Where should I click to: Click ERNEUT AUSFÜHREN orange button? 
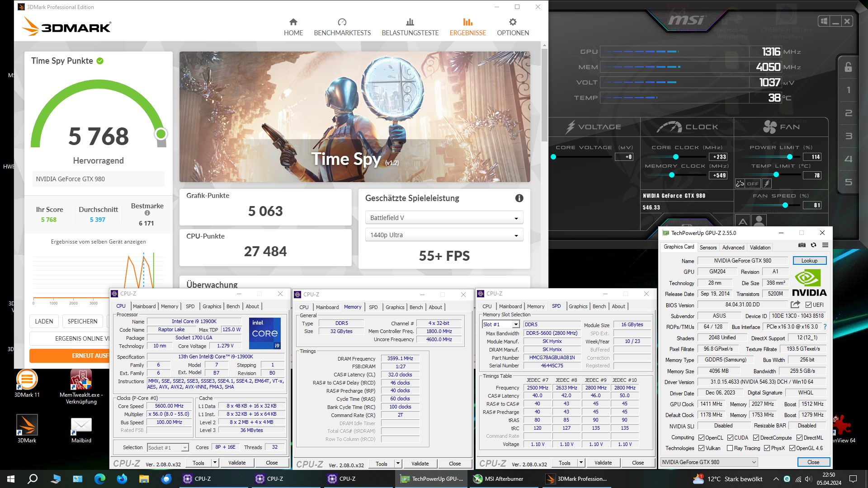(x=70, y=356)
